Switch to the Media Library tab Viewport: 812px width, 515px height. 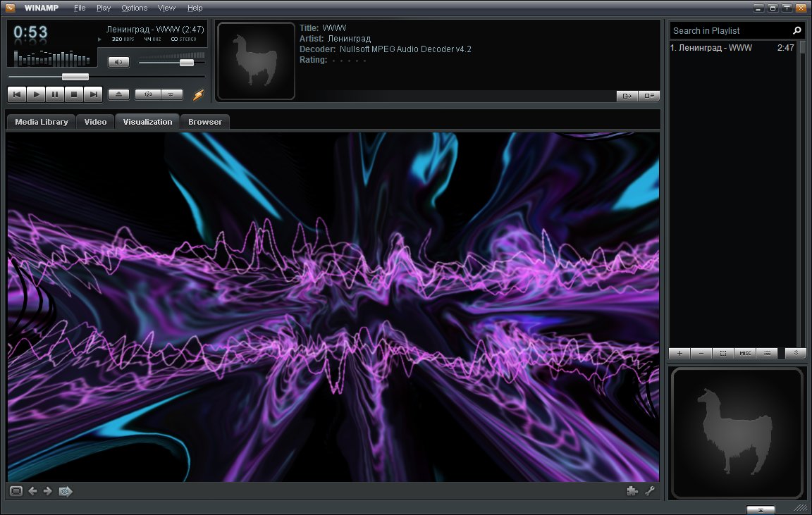[x=42, y=122]
